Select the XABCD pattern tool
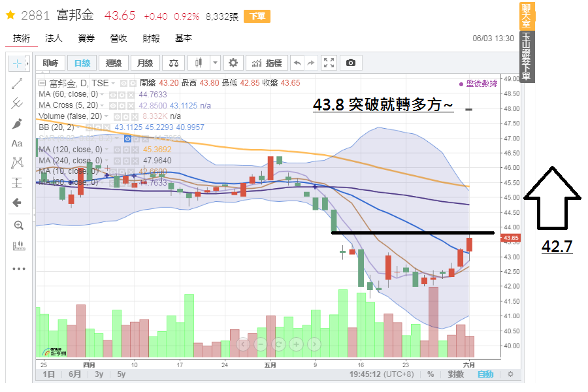This screenshot has width=588, height=392. point(17,163)
